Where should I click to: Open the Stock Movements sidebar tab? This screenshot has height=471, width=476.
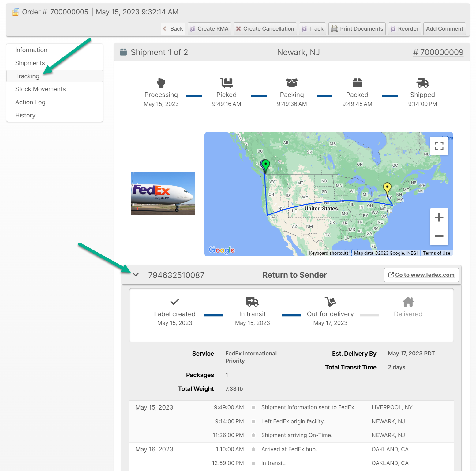(x=40, y=89)
